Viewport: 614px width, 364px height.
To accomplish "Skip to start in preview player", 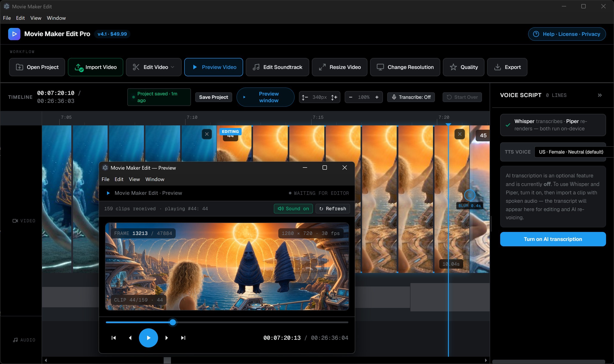I will point(114,338).
